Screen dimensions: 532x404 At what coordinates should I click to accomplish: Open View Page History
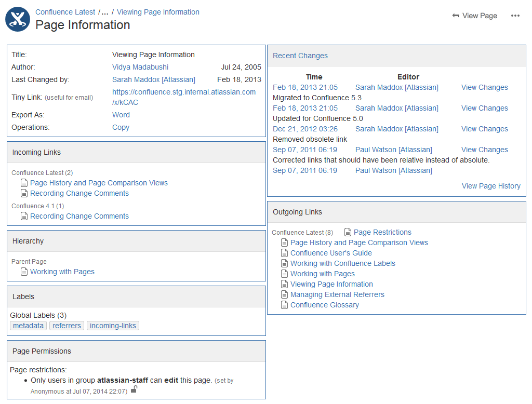[x=491, y=186]
